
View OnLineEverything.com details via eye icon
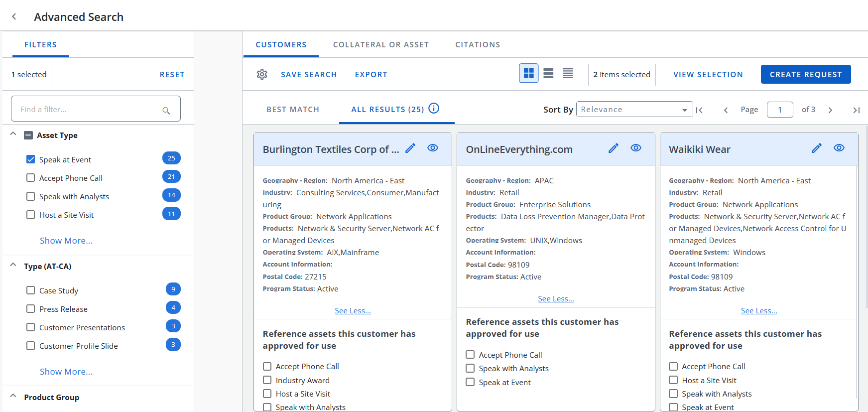coord(636,148)
